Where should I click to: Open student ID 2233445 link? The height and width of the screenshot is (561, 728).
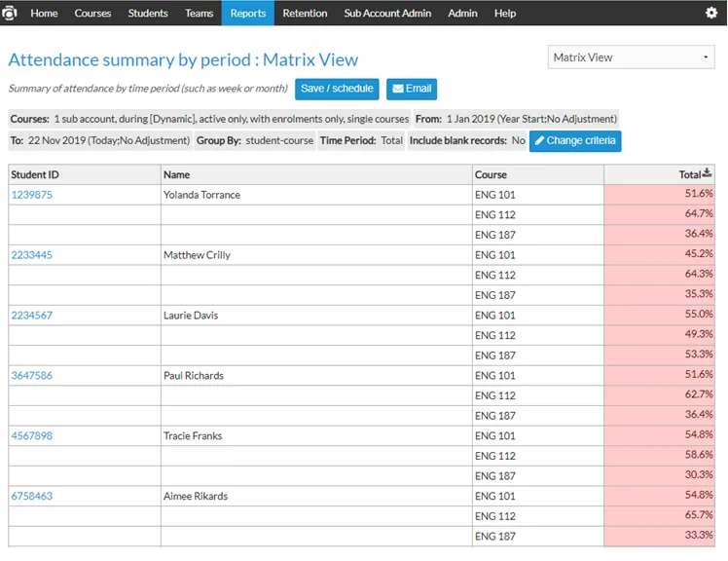coord(31,255)
